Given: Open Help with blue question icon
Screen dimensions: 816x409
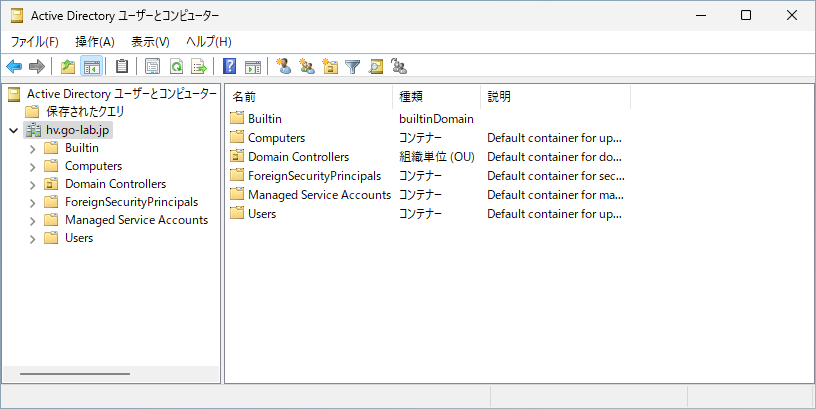Looking at the screenshot, I should [x=230, y=67].
